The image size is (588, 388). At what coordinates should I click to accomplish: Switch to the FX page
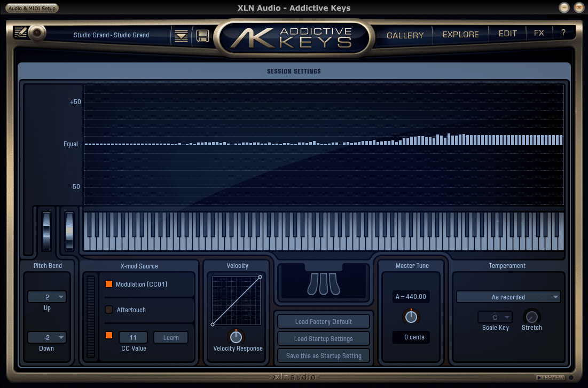pos(539,33)
